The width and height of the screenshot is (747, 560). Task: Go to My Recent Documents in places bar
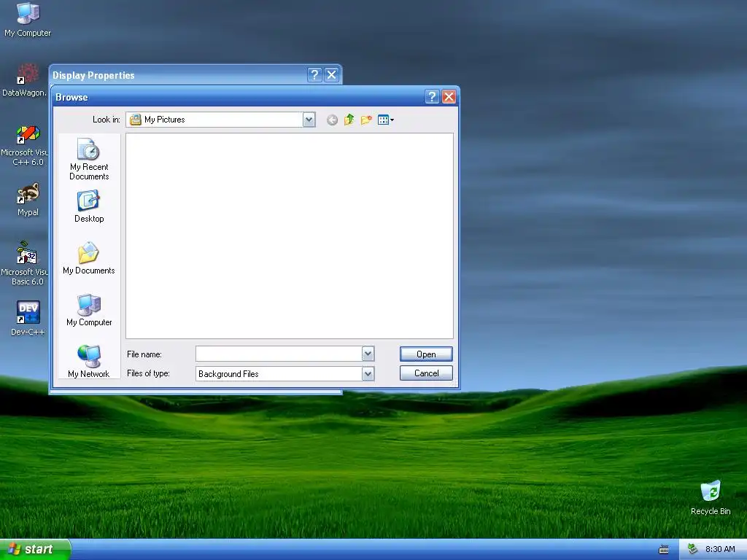pyautogui.click(x=89, y=159)
